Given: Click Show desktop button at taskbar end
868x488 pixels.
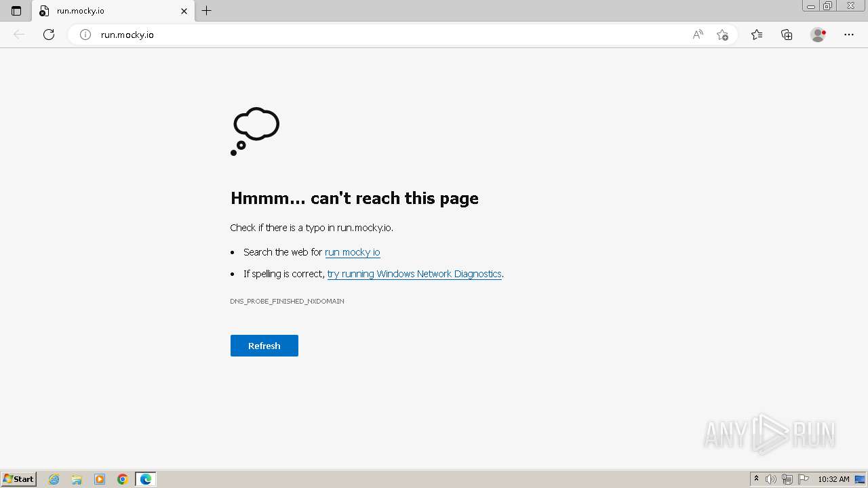Looking at the screenshot, I should pyautogui.click(x=860, y=479).
